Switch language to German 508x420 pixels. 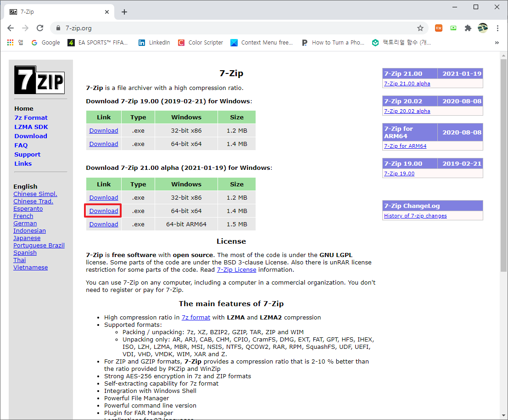pos(25,223)
